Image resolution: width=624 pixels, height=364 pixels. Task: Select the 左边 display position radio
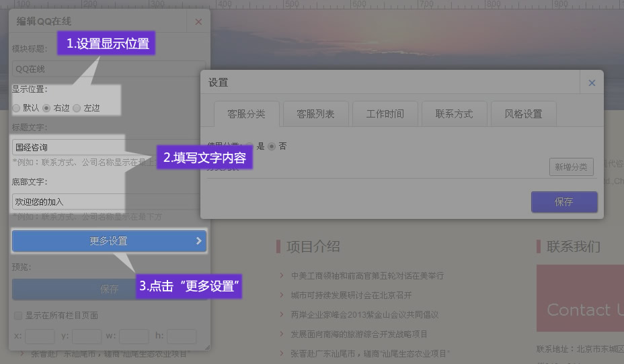tap(77, 108)
